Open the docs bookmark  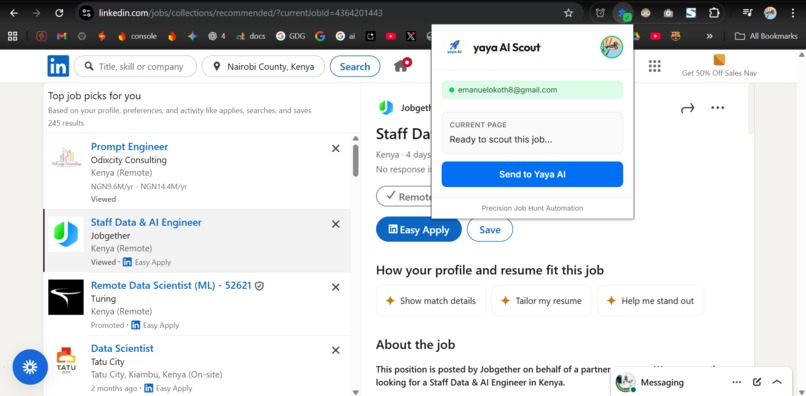(x=251, y=36)
